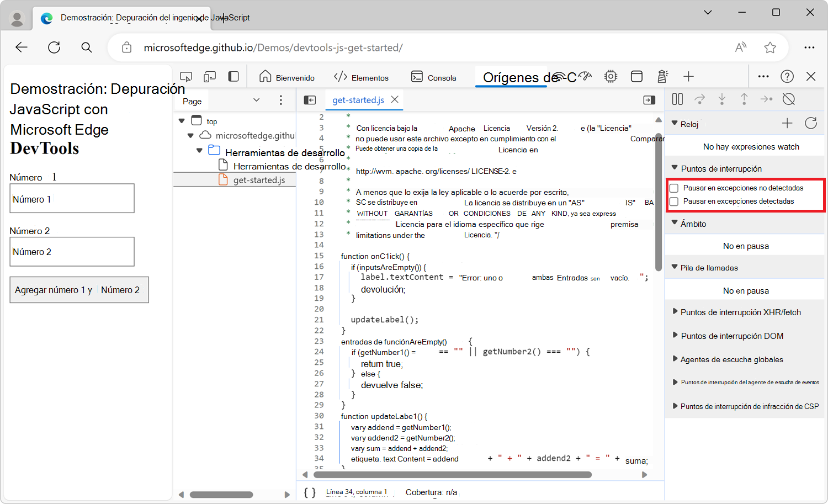Image resolution: width=828 pixels, height=504 pixels.
Task: Expand Puntos de interrupción XHR/fetch
Action: [675, 311]
